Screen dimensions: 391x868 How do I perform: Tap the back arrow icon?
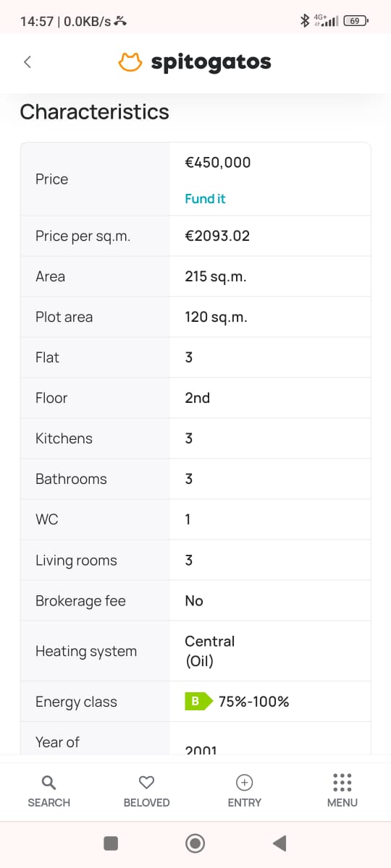[28, 62]
